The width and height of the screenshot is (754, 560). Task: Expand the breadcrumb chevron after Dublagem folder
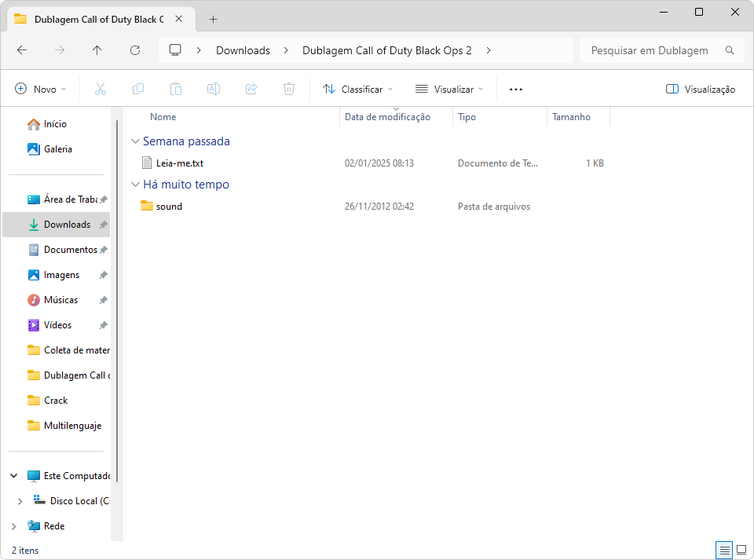tap(489, 50)
